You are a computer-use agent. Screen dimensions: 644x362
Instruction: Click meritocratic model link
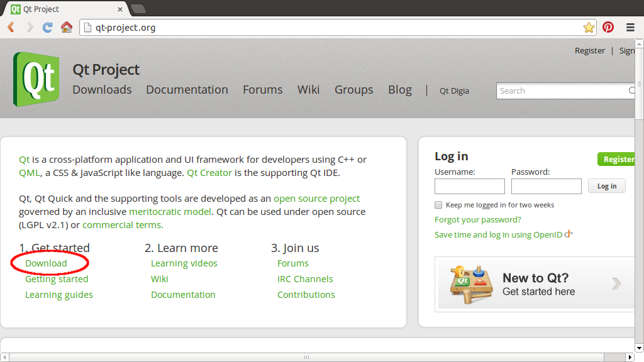coord(170,212)
